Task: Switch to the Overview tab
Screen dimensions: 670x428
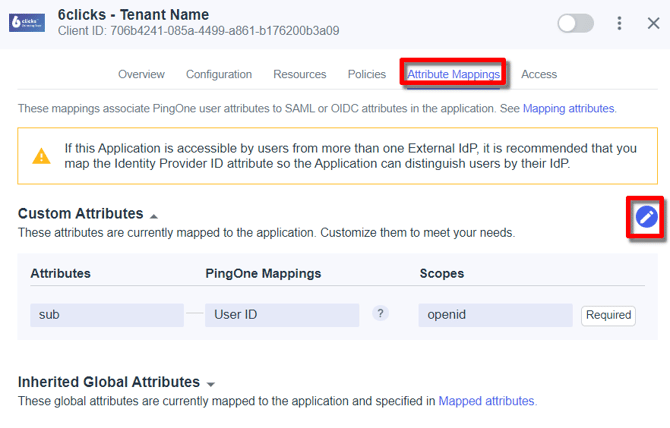Action: [x=141, y=74]
